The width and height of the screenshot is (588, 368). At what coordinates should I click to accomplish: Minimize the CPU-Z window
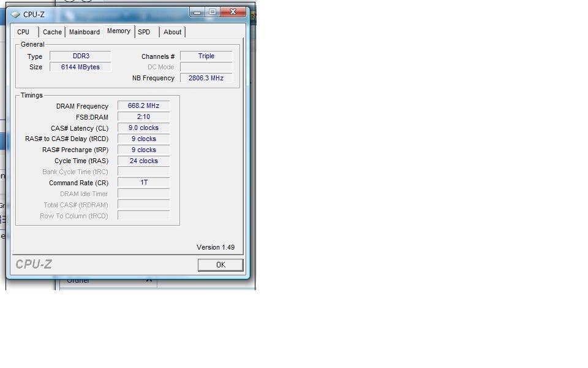tap(197, 12)
